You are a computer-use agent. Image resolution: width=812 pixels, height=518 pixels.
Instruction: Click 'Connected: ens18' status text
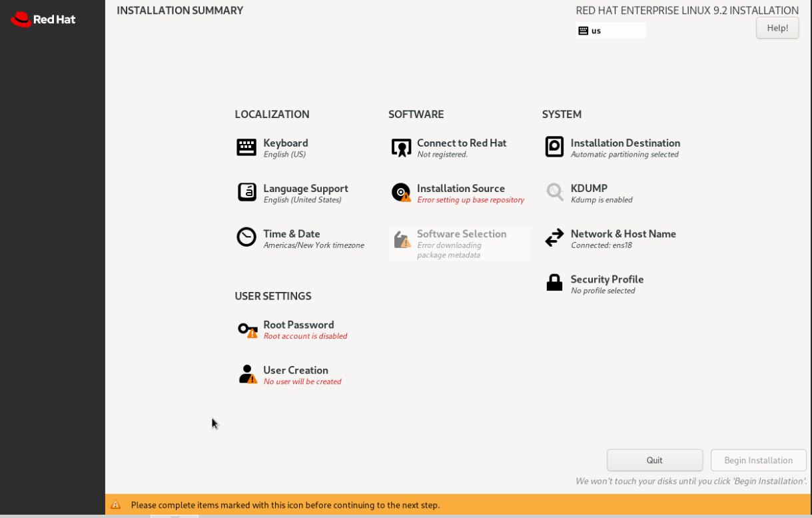pos(602,245)
